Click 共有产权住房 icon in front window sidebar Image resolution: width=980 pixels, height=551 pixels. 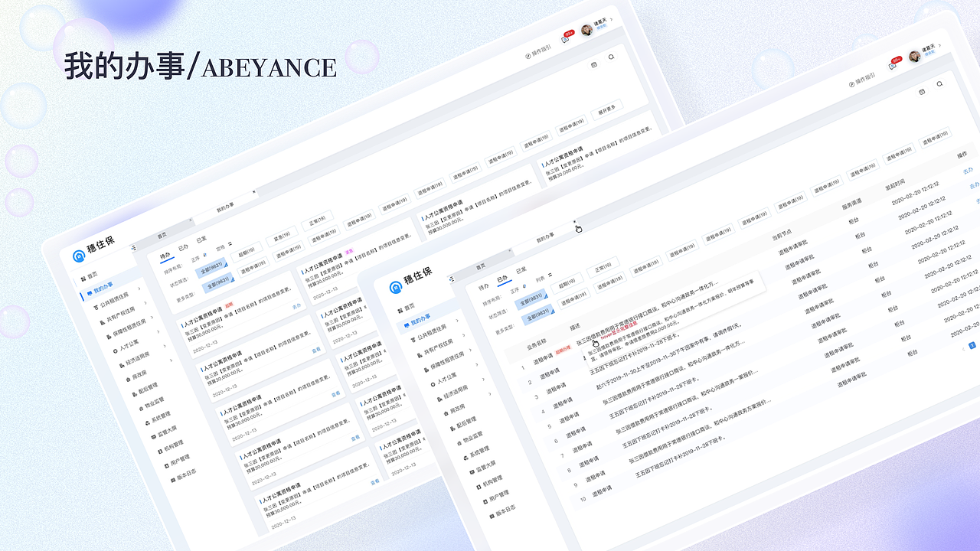(420, 355)
